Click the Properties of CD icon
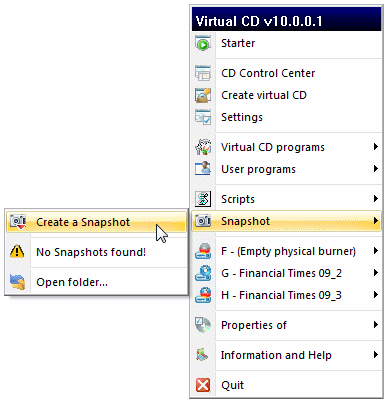This screenshot has width=384, height=400. pos(203,325)
